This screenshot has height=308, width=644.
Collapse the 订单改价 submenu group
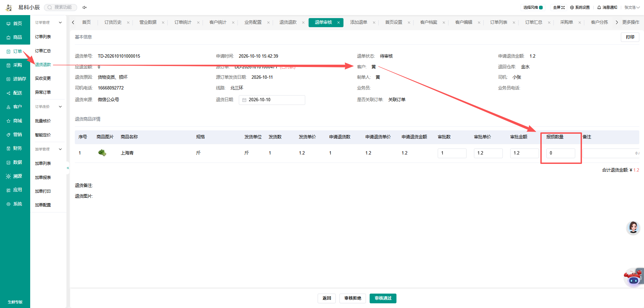point(60,107)
